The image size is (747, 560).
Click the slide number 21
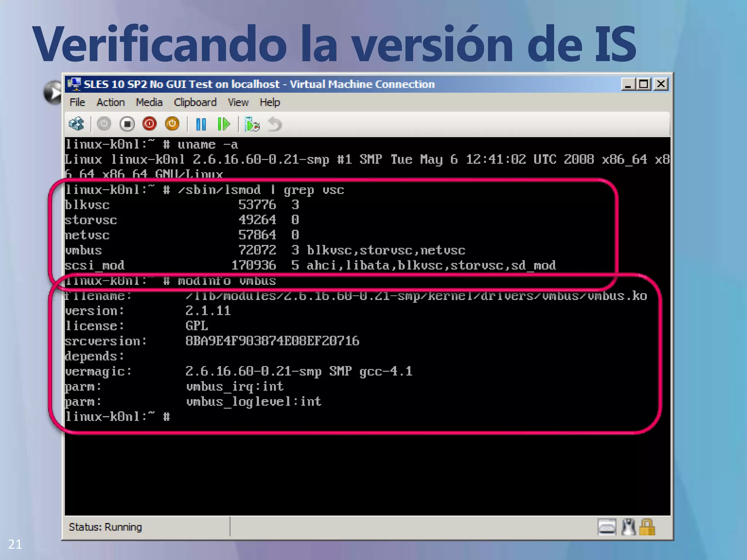point(15,544)
